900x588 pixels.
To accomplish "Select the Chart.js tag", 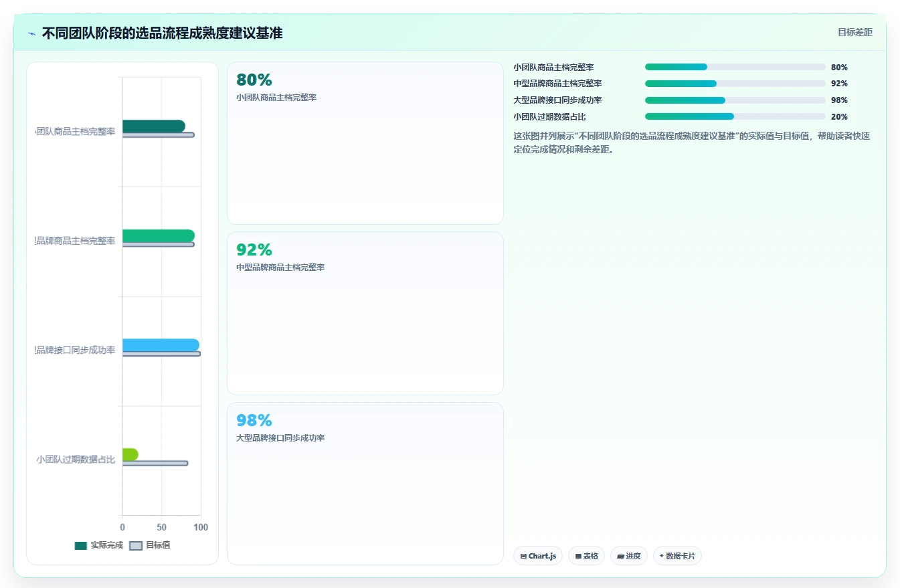I will click(x=538, y=556).
